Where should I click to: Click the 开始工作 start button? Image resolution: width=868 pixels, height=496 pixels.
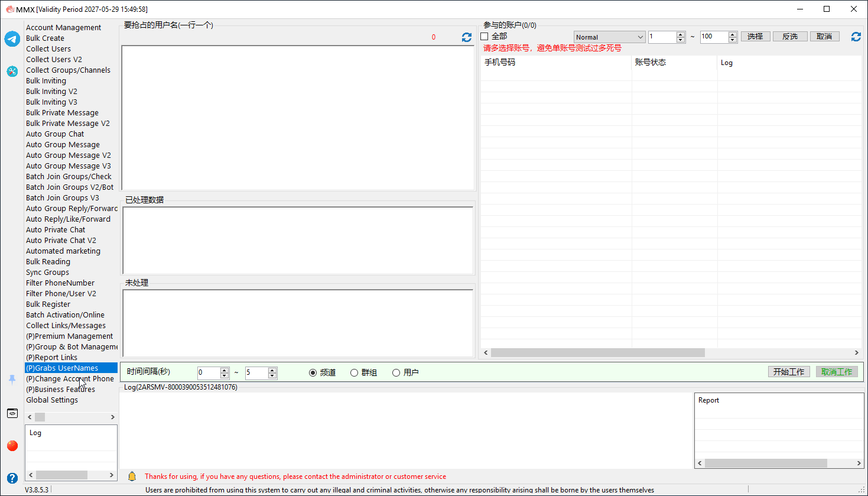(789, 372)
